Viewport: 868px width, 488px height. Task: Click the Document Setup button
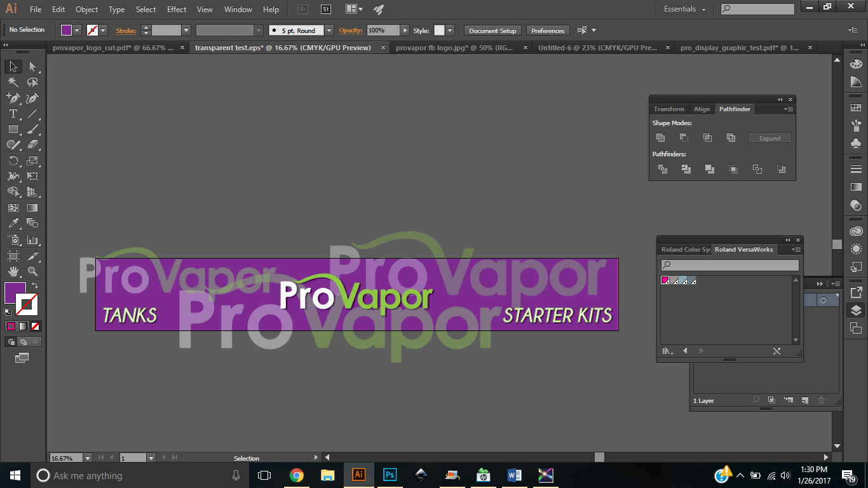coord(492,30)
